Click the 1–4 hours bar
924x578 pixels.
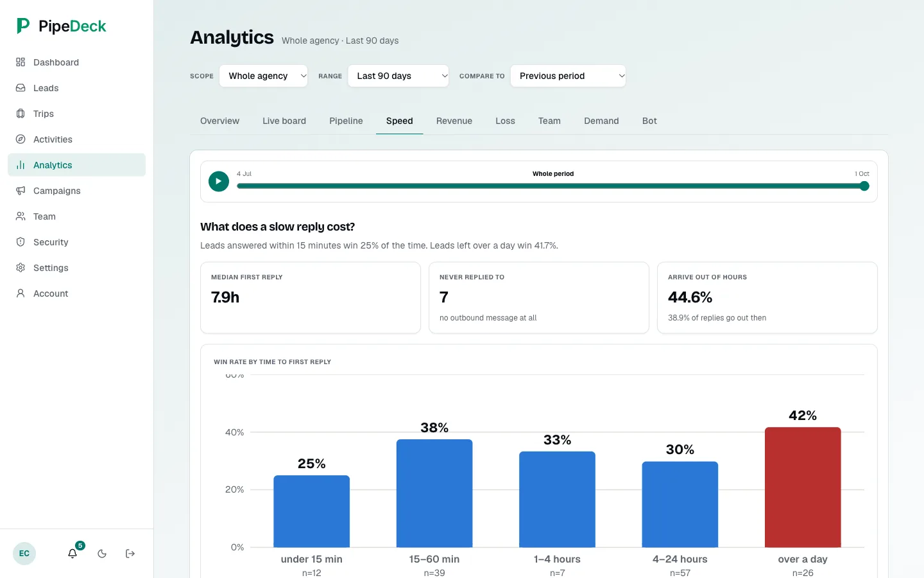(x=557, y=500)
